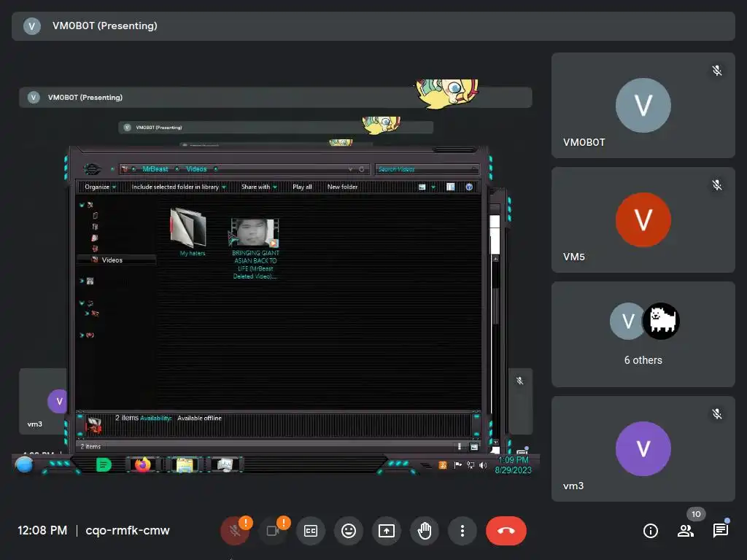
Task: Click the network icon in system tray
Action: coord(471,465)
